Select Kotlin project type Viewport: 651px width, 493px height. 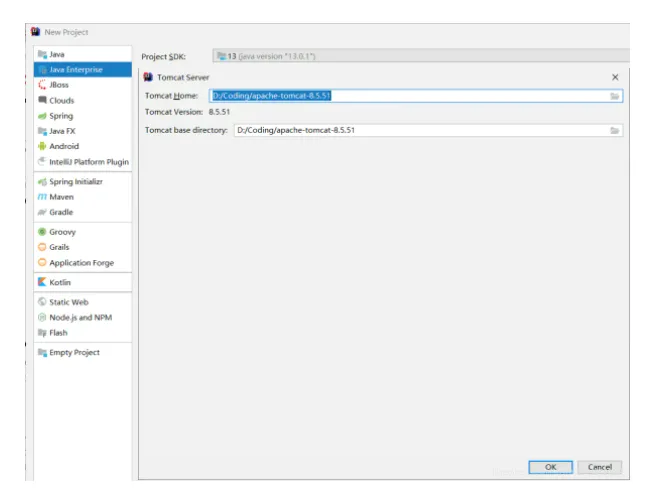pos(83,282)
